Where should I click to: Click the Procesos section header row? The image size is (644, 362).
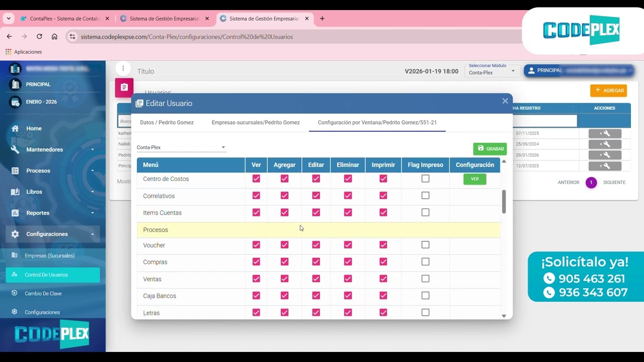point(318,230)
